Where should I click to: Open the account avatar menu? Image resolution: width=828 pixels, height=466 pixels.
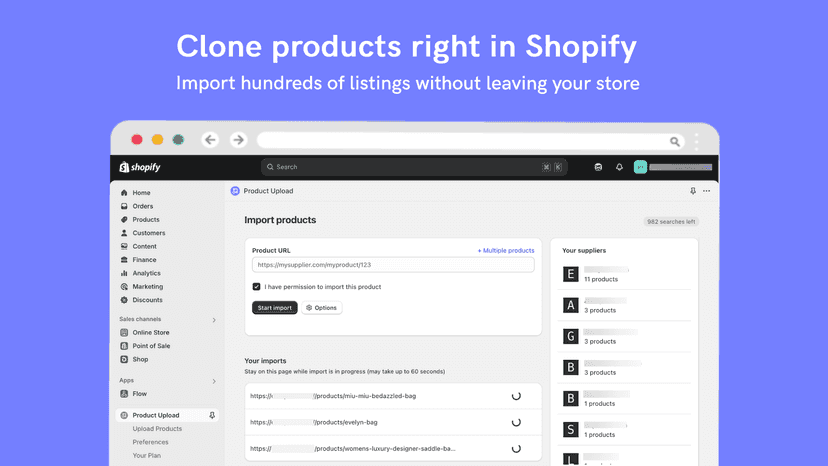(640, 167)
